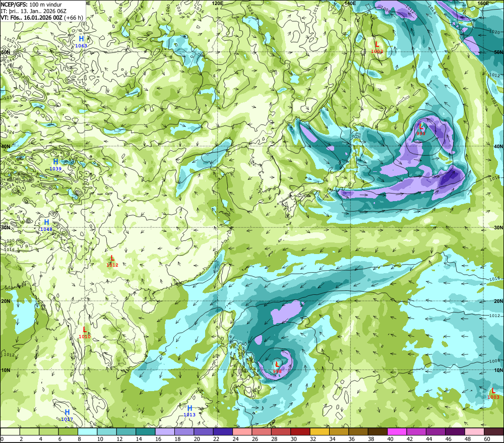This screenshot has height=443, width=504.
Task: Select the 22–24 m/s indigo legend swatch
Action: [x=223, y=431]
